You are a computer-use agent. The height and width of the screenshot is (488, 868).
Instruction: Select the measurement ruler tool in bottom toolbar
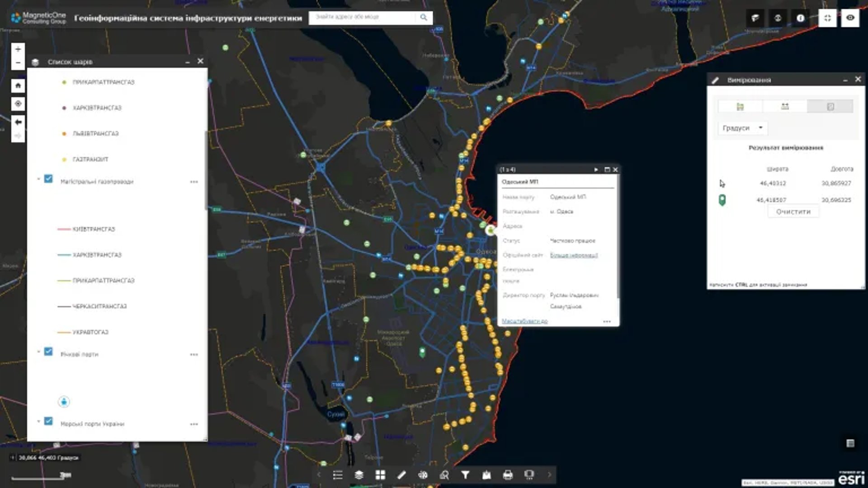401,475
